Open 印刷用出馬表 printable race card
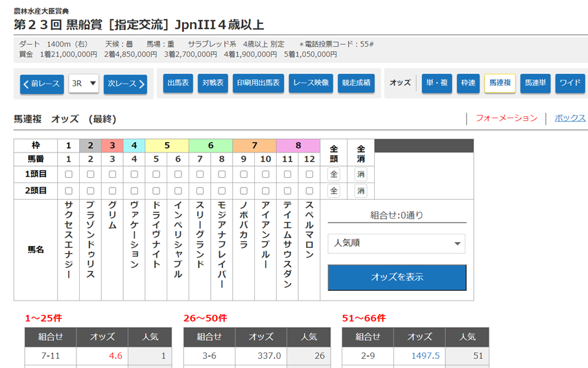 258,83
